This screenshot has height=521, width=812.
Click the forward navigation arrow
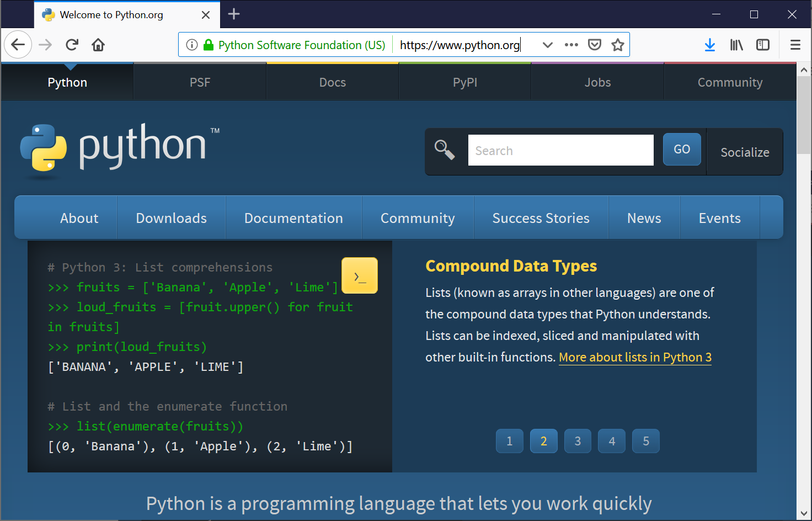tap(45, 45)
